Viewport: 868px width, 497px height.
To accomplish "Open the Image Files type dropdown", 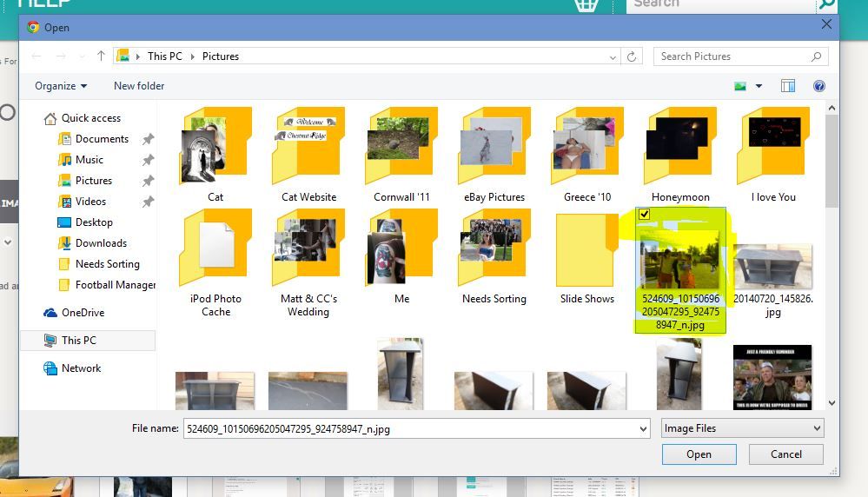I will [x=742, y=428].
